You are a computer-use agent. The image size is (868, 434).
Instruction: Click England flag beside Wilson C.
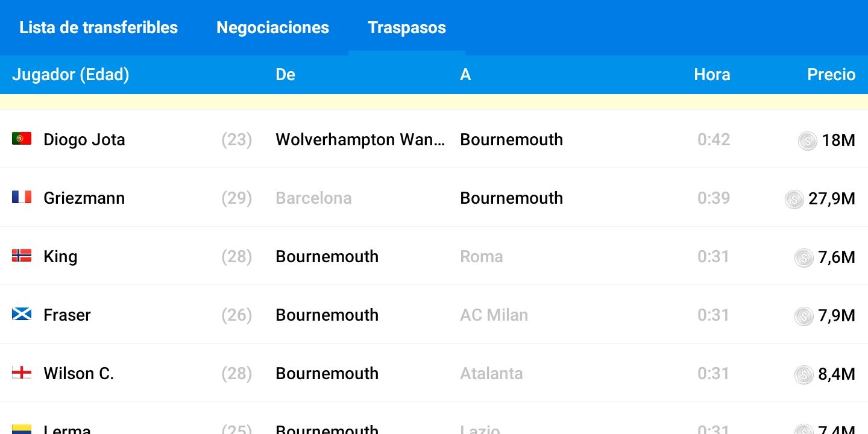[22, 373]
